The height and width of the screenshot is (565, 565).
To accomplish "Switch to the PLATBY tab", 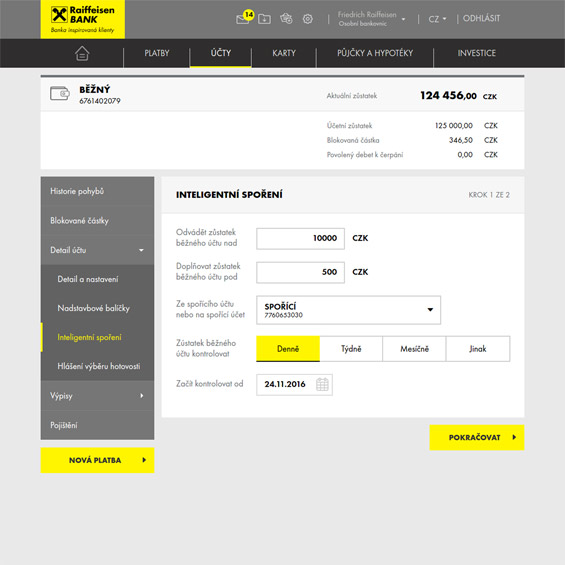I will (157, 53).
